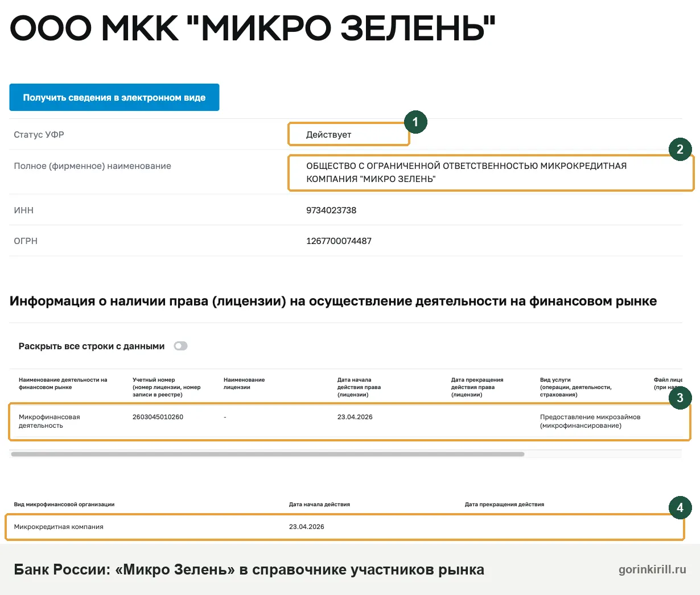Click page title 'ООО МКК "МИКРО ЗЕЛЕНЬ"'
This screenshot has height=595, width=700.
pos(253,28)
